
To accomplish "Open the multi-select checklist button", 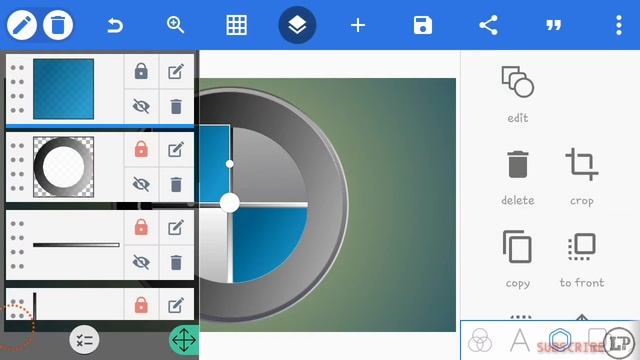I will [84, 340].
